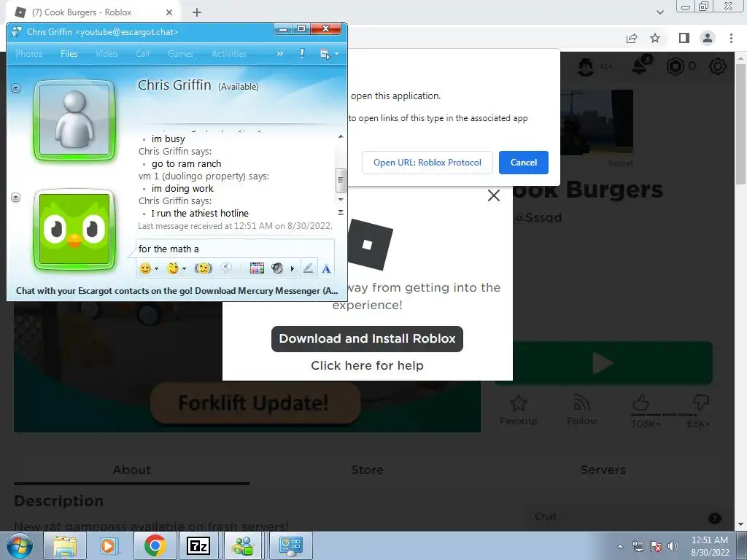Click the green Play button on Roblox page

(603, 363)
